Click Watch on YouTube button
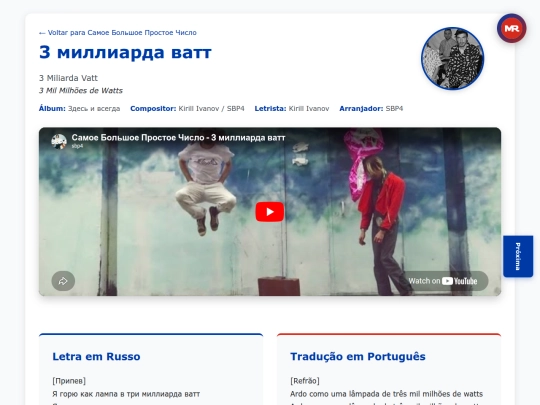The image size is (540, 405). (443, 281)
